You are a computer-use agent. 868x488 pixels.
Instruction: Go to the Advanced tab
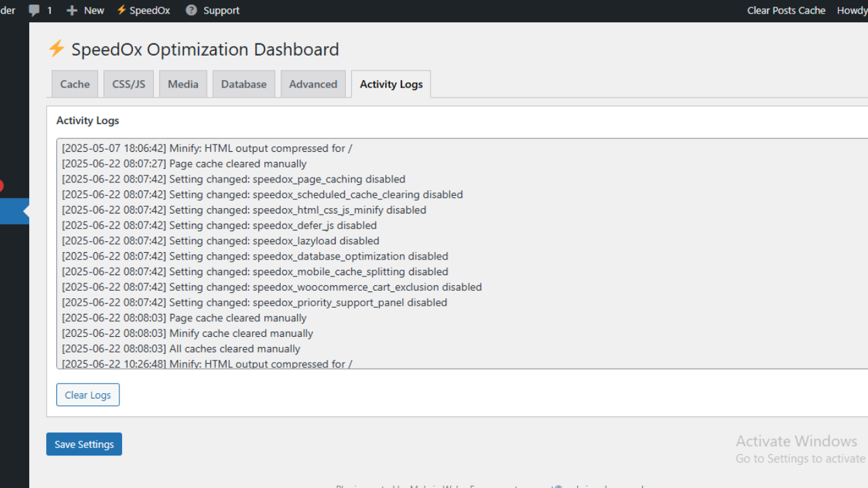tap(313, 84)
